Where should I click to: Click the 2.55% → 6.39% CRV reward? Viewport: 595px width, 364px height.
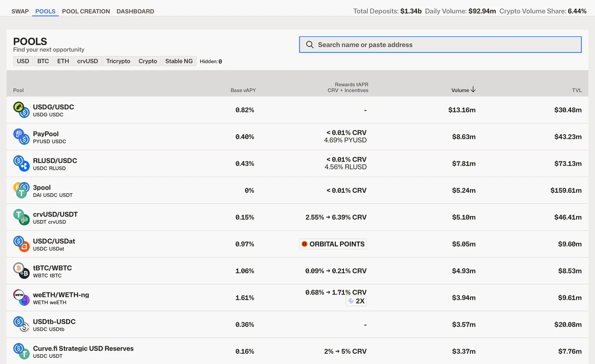[x=336, y=217]
